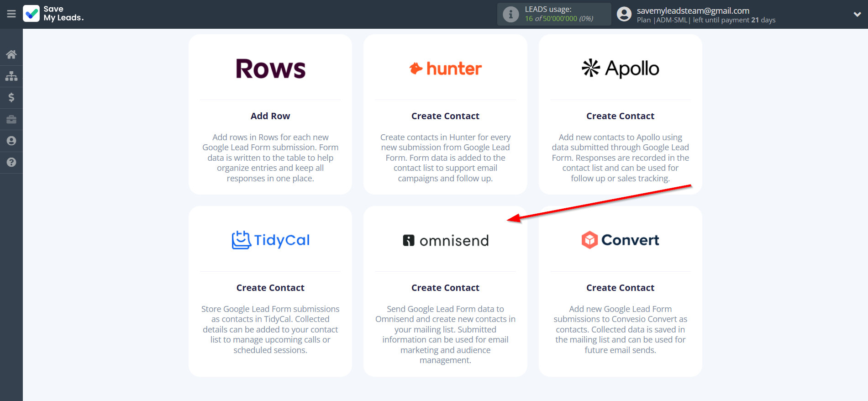
Task: Click Create Contact under omnisend
Action: point(445,288)
